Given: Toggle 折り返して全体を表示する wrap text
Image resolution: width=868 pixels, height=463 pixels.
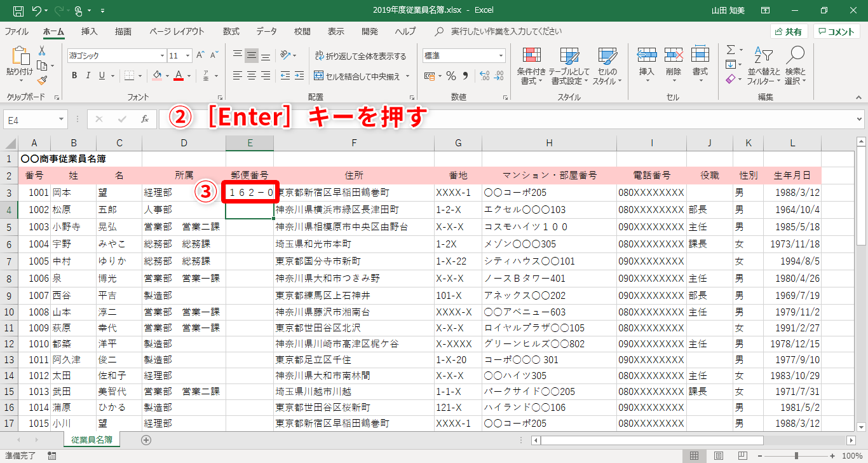Looking at the screenshot, I should [360, 55].
